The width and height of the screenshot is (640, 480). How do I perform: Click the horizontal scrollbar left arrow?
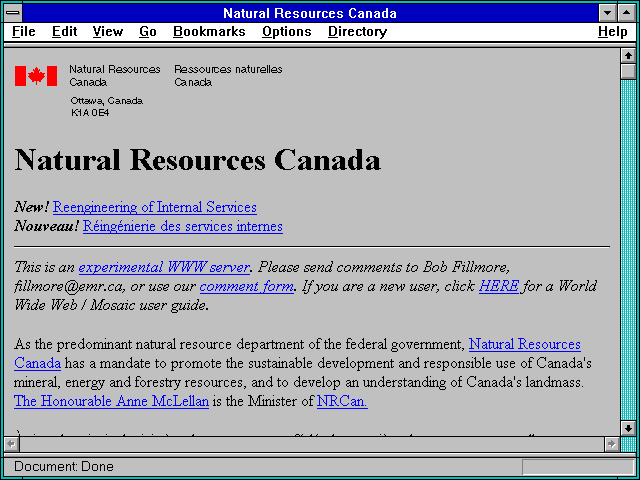pyautogui.click(x=11, y=444)
